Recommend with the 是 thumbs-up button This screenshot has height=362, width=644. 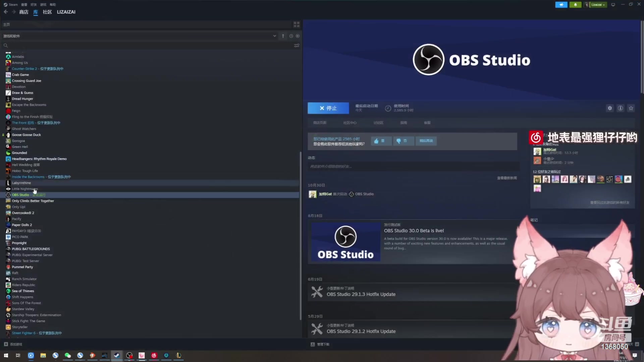[380, 141]
